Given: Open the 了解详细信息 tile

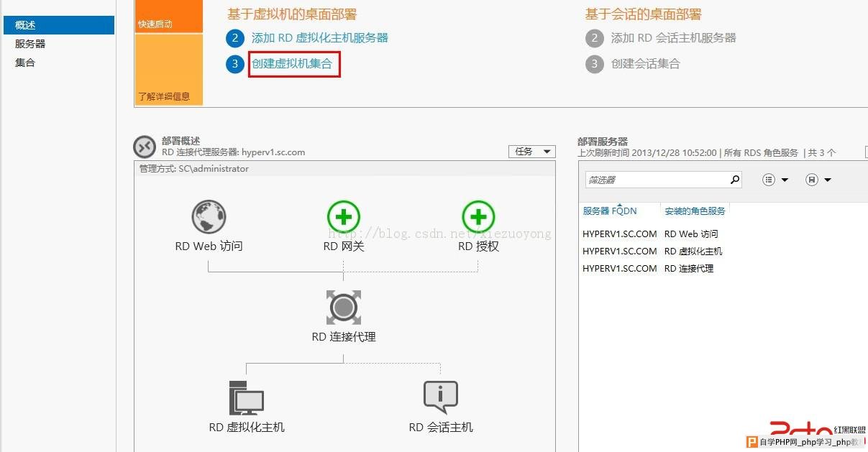Looking at the screenshot, I should [169, 69].
